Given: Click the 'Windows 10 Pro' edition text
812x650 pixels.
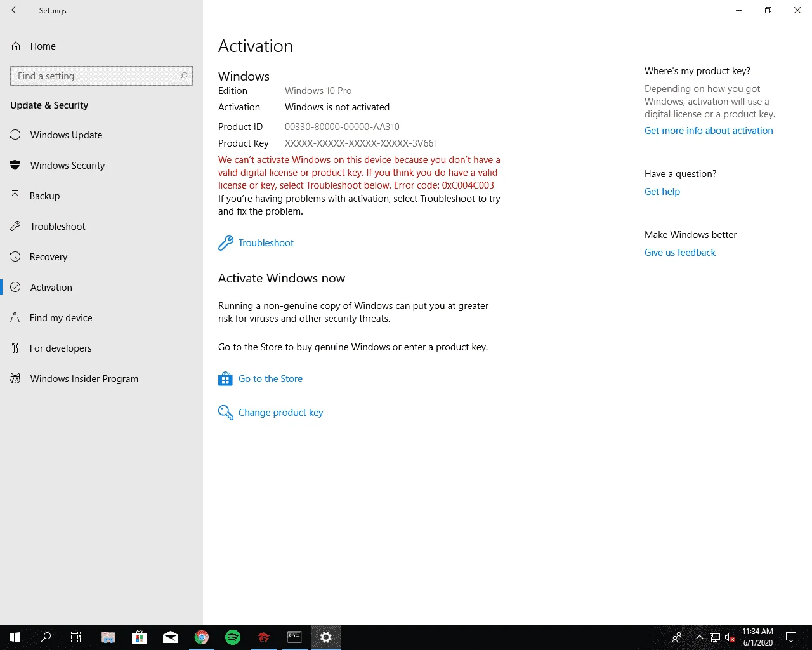Looking at the screenshot, I should (318, 91).
